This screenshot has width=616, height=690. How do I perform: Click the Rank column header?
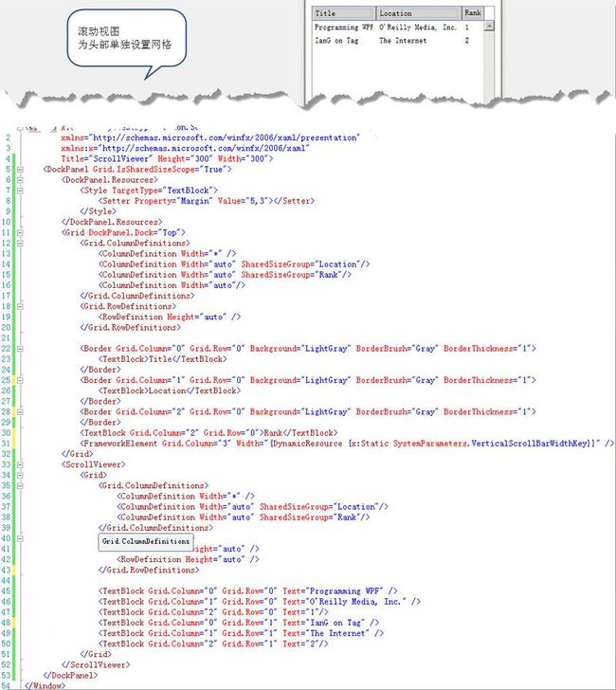[x=472, y=12]
